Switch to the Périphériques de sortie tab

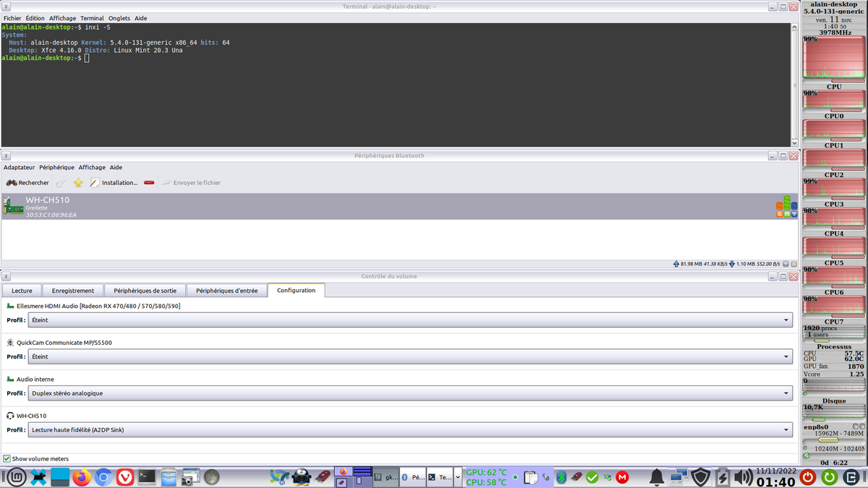click(145, 291)
